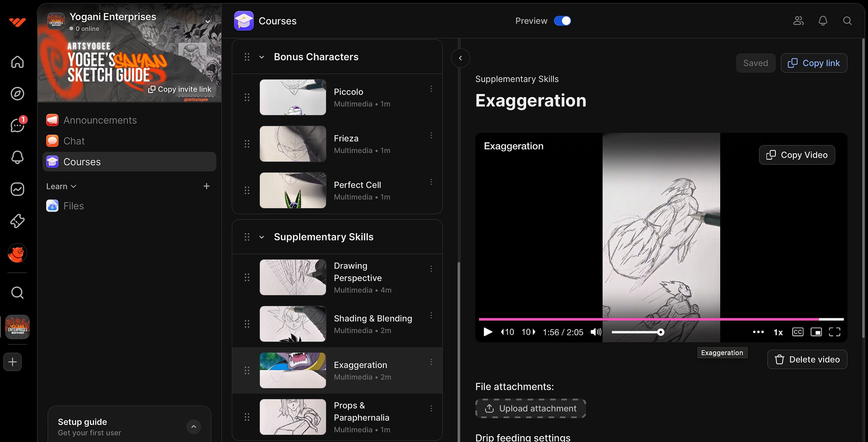The height and width of the screenshot is (442, 868).
Task: Open options menu for Piccolo lesson
Action: [x=431, y=89]
